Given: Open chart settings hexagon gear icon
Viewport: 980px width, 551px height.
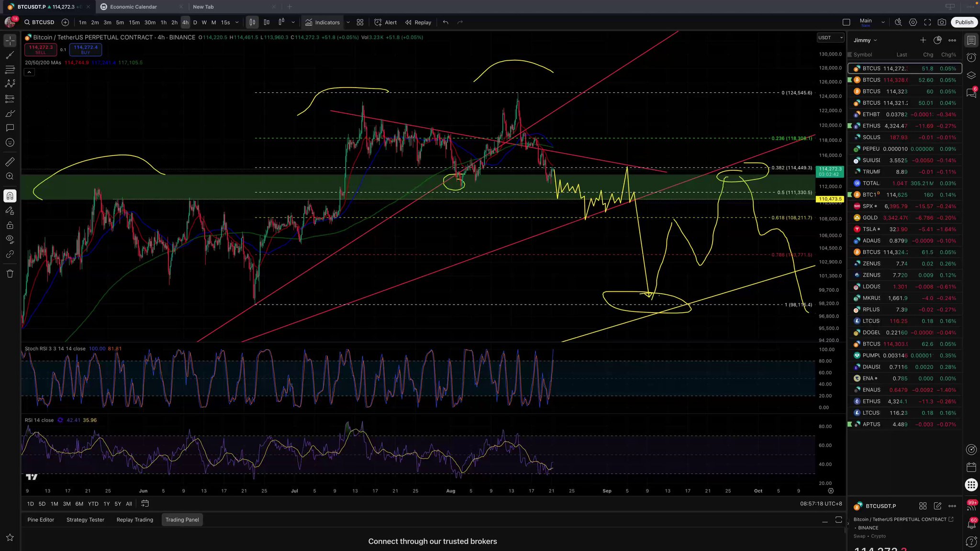Looking at the screenshot, I should pos(913,22).
